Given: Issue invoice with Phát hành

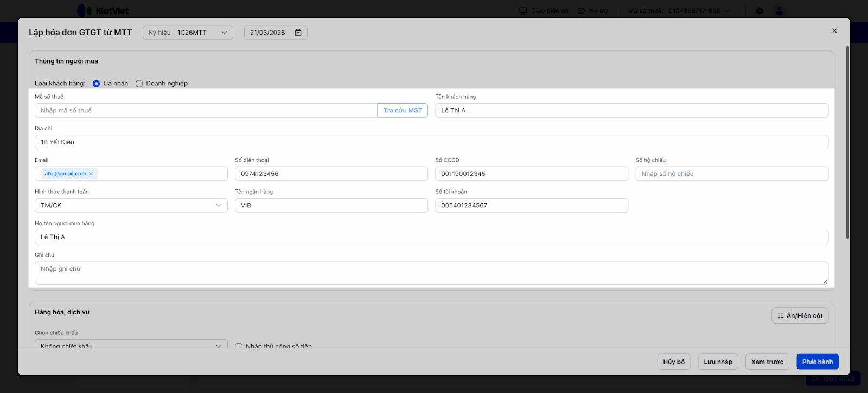Looking at the screenshot, I should pyautogui.click(x=818, y=362).
